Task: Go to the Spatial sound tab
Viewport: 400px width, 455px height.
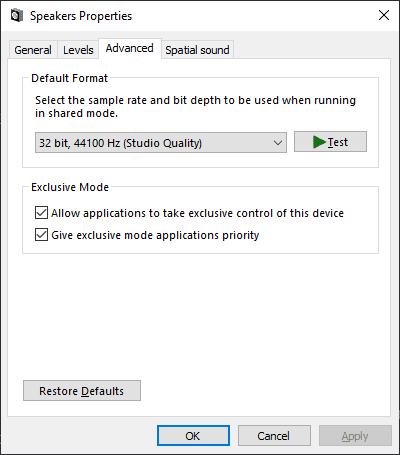Action: click(197, 50)
